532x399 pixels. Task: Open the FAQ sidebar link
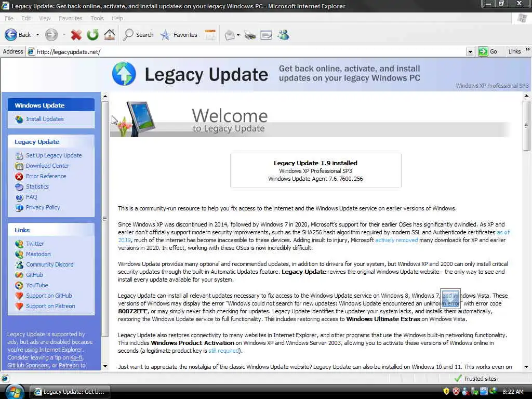point(31,197)
